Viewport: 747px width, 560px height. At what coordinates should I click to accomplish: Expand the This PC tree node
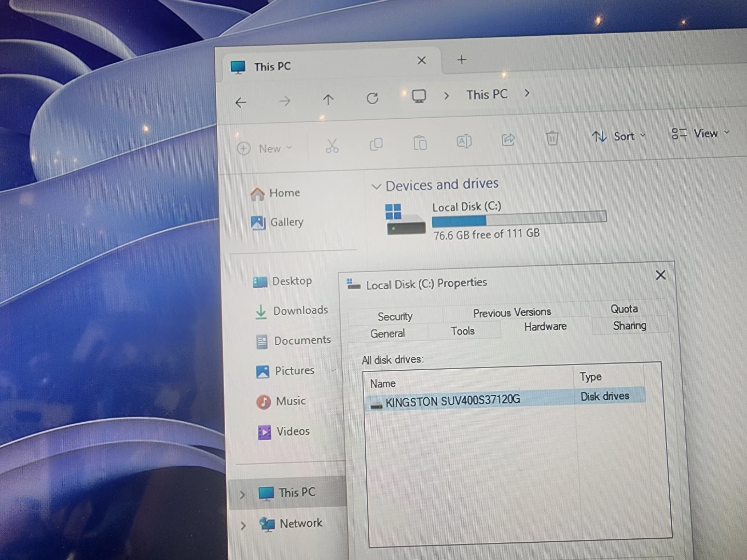(x=242, y=495)
